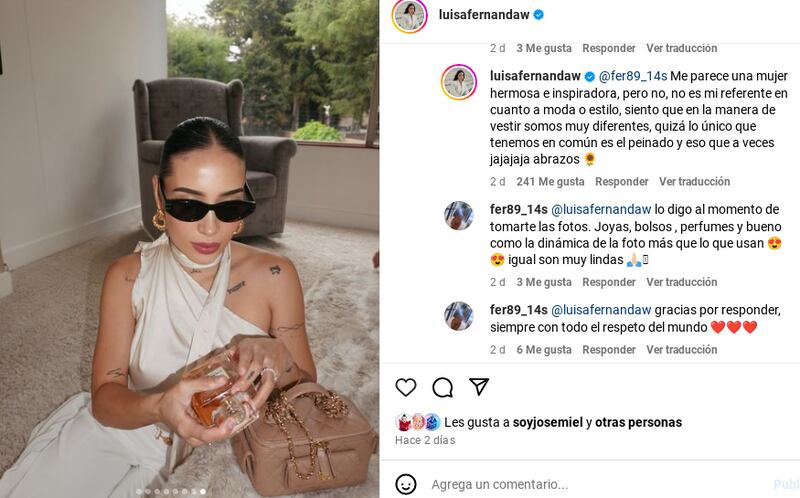Viewport: 800px width, 498px height.
Task: Share the post via paper plane icon
Action: tap(479, 387)
